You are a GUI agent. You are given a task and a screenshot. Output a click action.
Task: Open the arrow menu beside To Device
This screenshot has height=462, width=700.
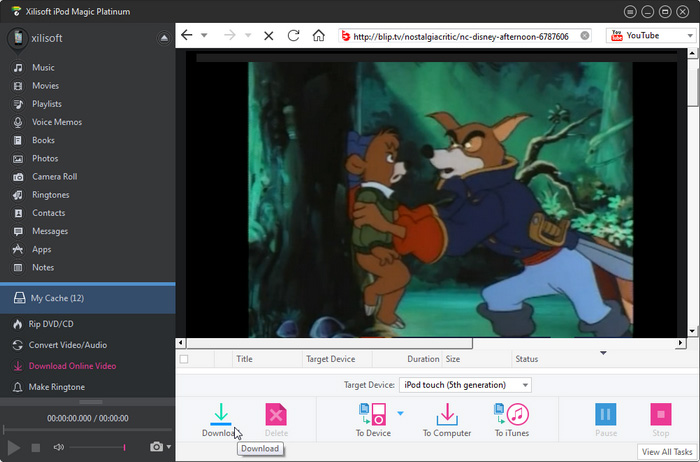pos(400,412)
